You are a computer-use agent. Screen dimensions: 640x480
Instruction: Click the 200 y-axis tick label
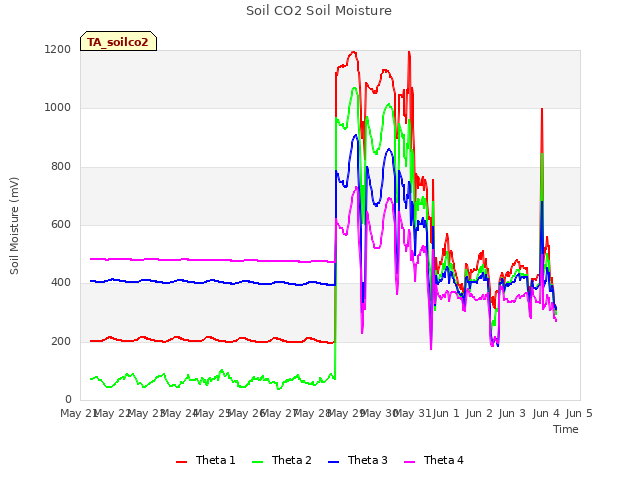[x=61, y=342]
